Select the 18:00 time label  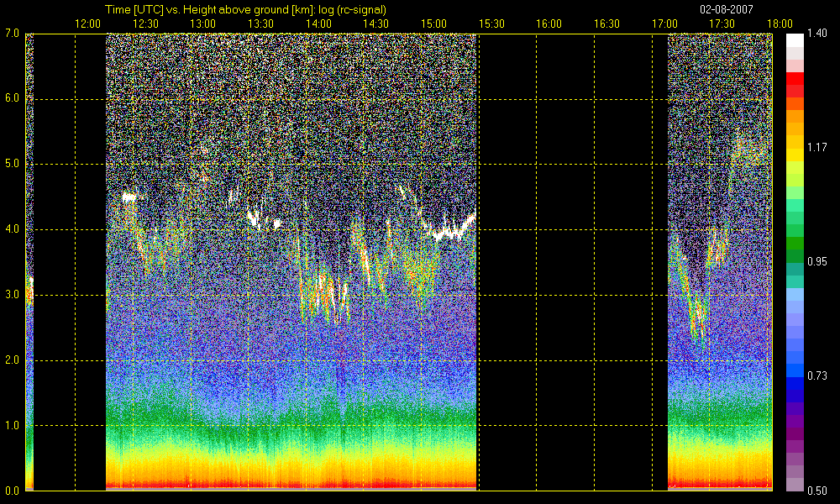point(780,24)
